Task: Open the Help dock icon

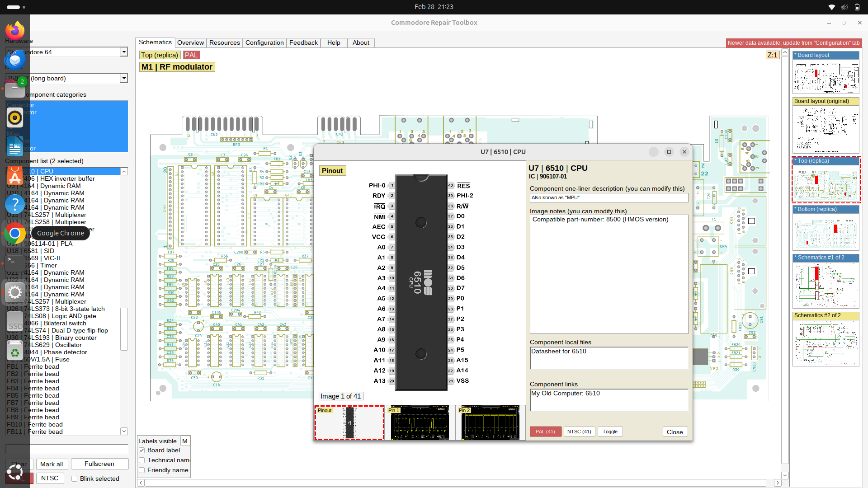Action: (x=15, y=204)
